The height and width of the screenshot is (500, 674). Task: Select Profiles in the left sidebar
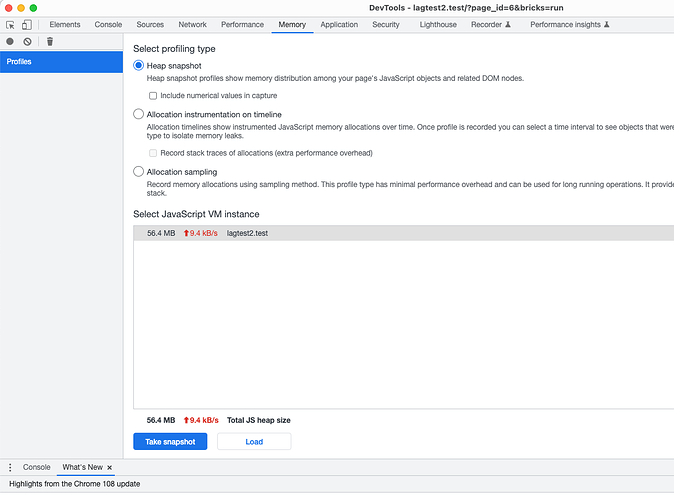[x=60, y=62]
